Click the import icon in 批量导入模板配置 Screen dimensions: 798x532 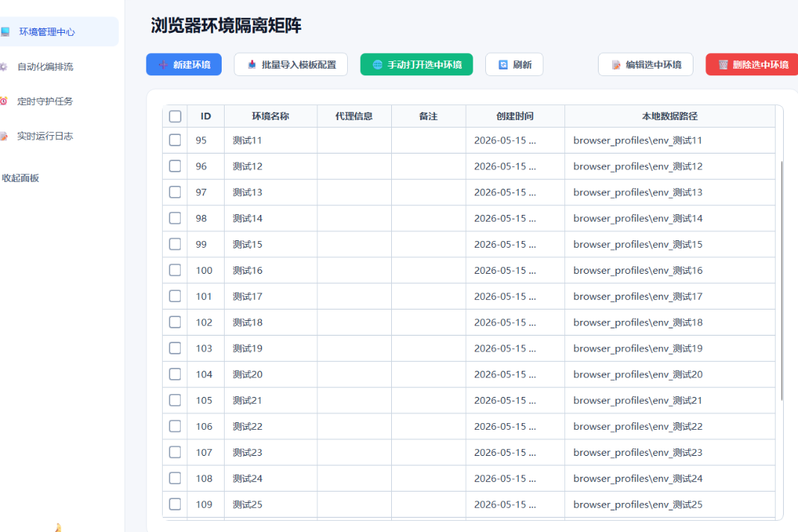tap(252, 65)
